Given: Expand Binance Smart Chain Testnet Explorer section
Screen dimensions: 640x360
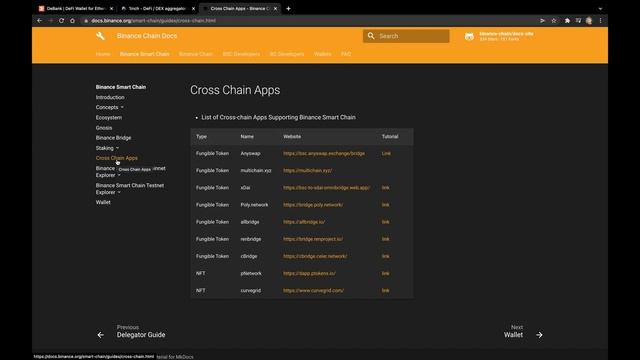Looking at the screenshot, I should [x=130, y=189].
